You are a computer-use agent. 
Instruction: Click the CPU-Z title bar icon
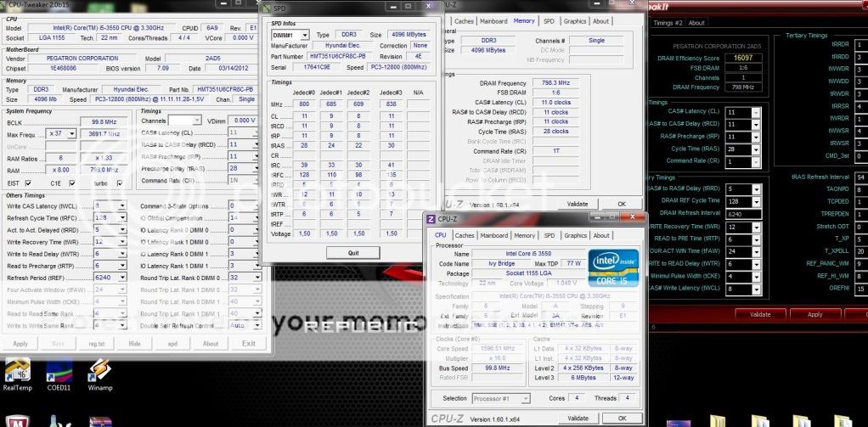431,220
